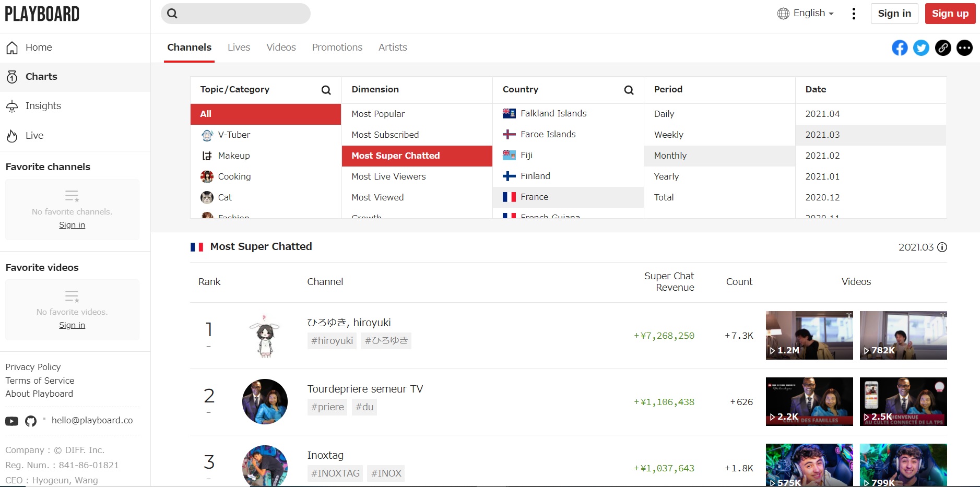Open the GitHub icon in footer
Viewport: 980px width, 487px height.
click(31, 421)
